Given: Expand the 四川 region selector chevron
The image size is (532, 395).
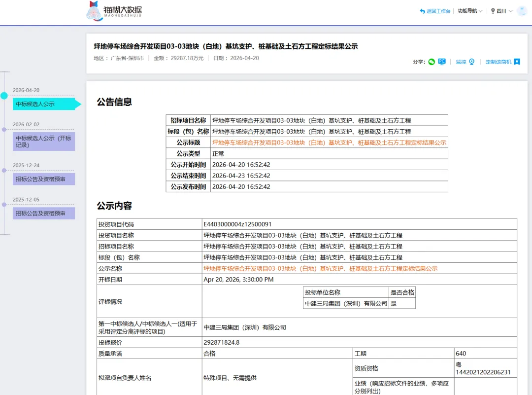Looking at the screenshot, I should point(510,11).
